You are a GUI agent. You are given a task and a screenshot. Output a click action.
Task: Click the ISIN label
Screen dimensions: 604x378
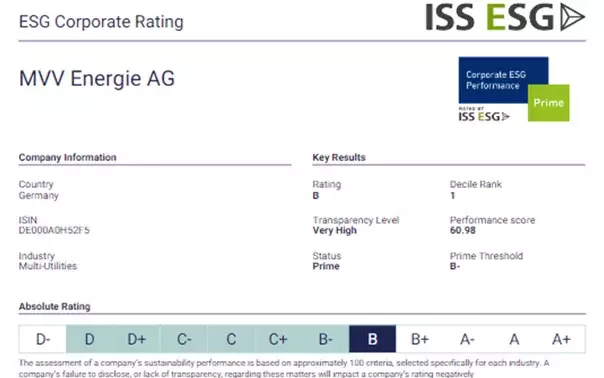point(28,220)
